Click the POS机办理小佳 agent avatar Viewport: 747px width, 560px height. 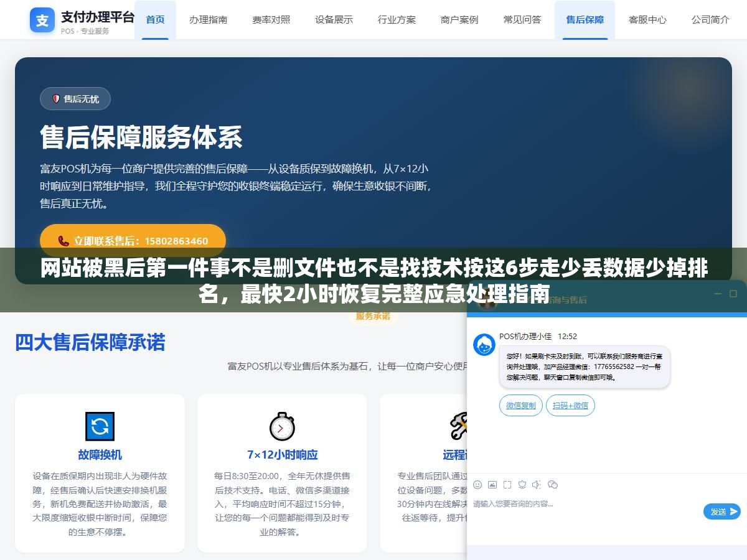[484, 345]
